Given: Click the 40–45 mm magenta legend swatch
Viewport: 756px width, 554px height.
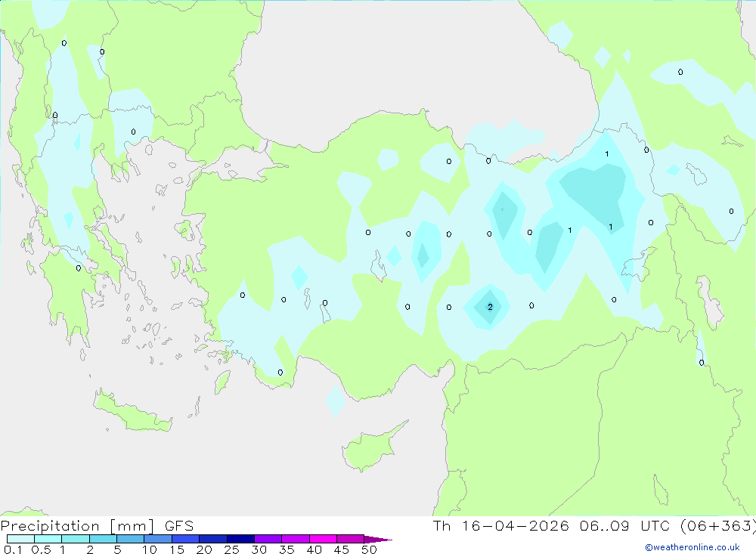Looking at the screenshot, I should click(323, 539).
